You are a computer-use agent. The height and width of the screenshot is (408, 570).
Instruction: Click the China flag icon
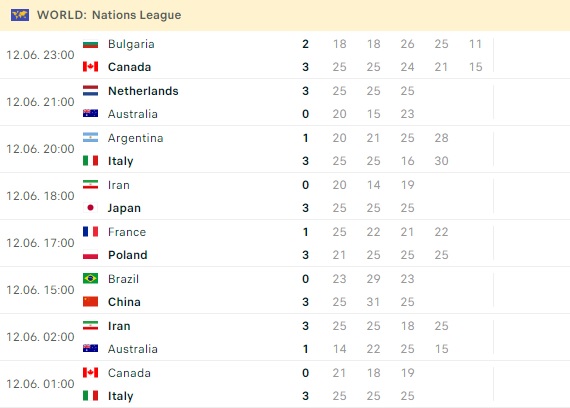(90, 302)
